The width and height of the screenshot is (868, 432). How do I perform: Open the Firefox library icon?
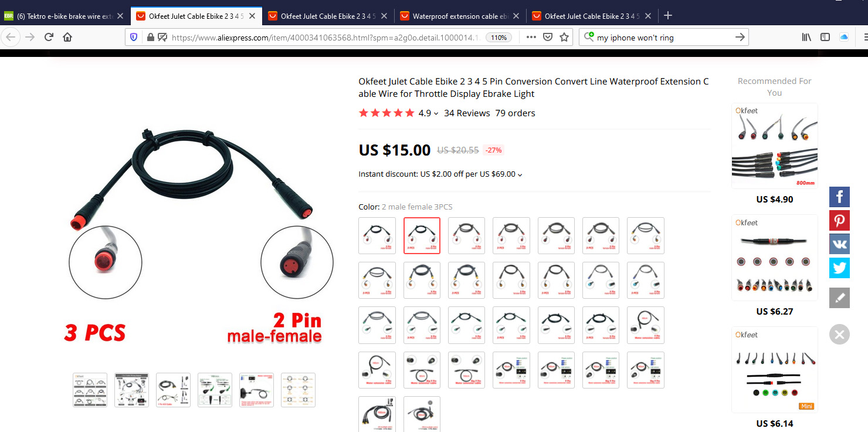(807, 37)
